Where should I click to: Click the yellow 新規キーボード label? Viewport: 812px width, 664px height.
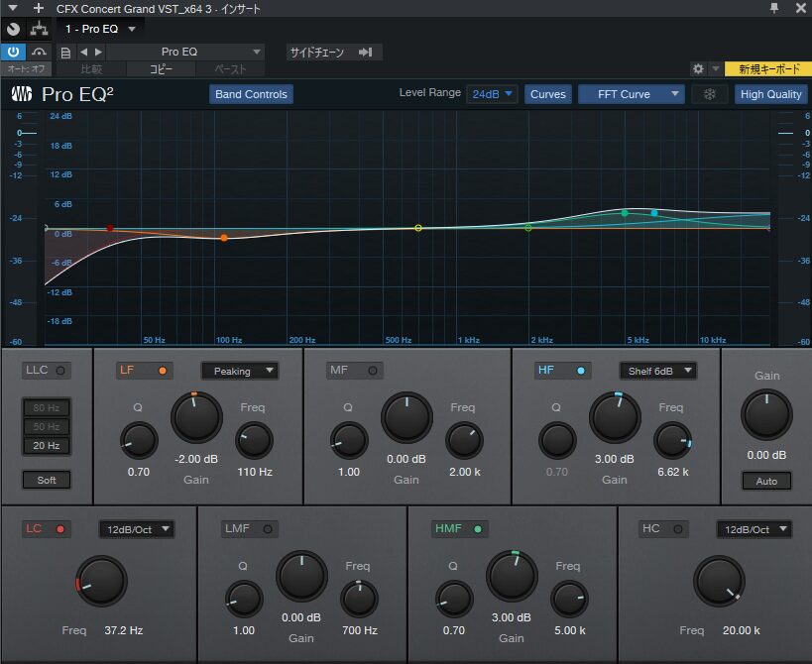pyautogui.click(x=768, y=68)
